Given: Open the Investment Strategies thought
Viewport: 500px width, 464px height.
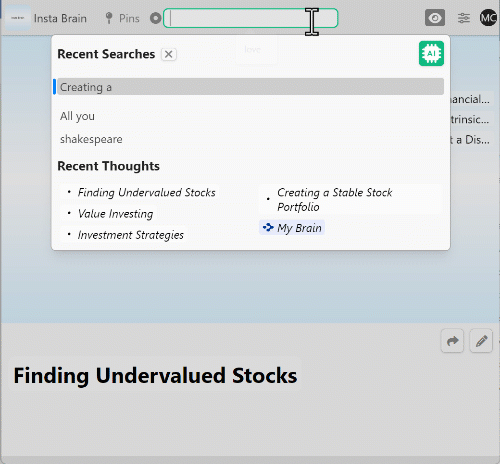Looking at the screenshot, I should 131,235.
